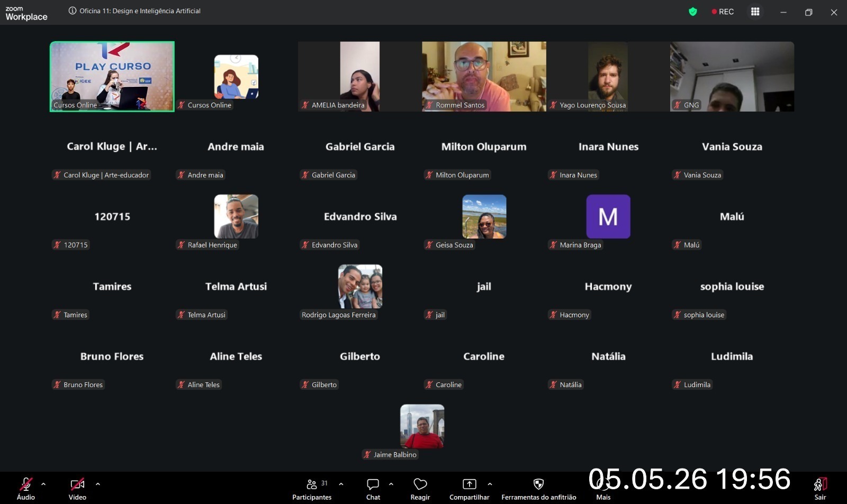Turn on camera with Vídeo button
847x504 pixels.
coord(77,489)
